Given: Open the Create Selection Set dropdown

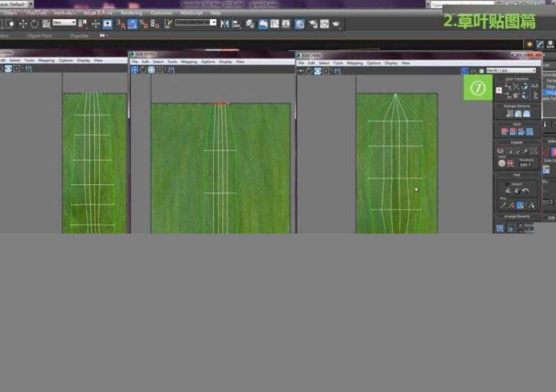Looking at the screenshot, I should click(x=195, y=22).
